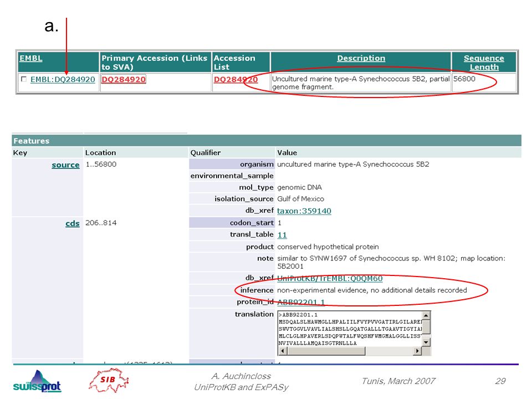Click the translation box scroll-right arrow
Image resolution: width=532 pixels, height=399 pixels.
(x=417, y=351)
